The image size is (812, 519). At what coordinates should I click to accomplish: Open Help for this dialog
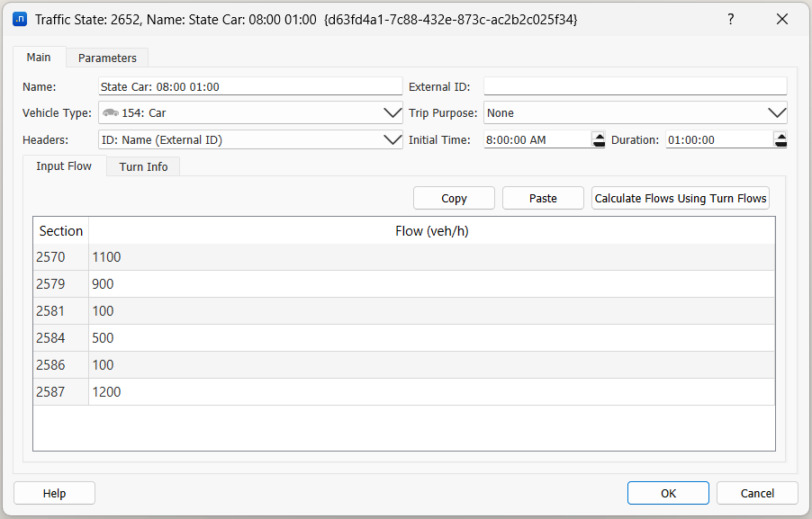(54, 493)
